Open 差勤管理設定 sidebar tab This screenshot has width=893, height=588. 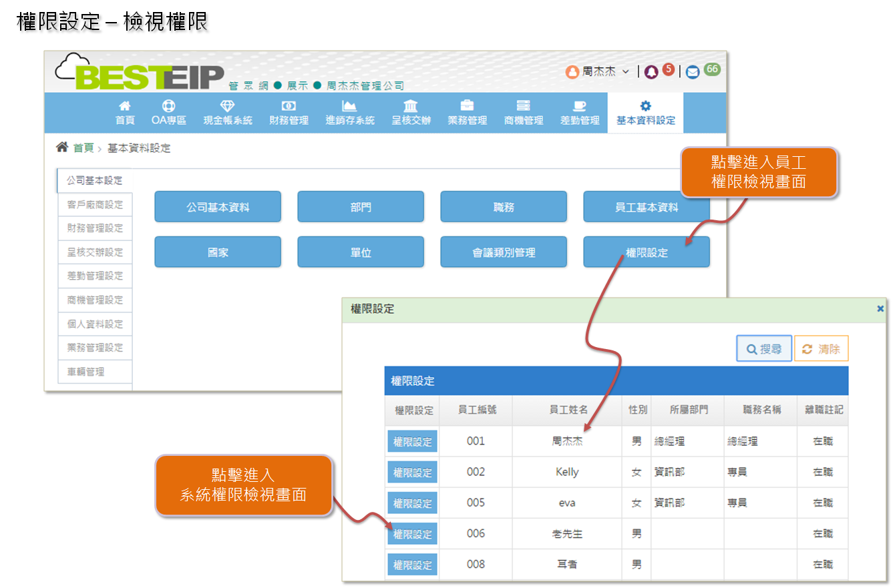(95, 276)
